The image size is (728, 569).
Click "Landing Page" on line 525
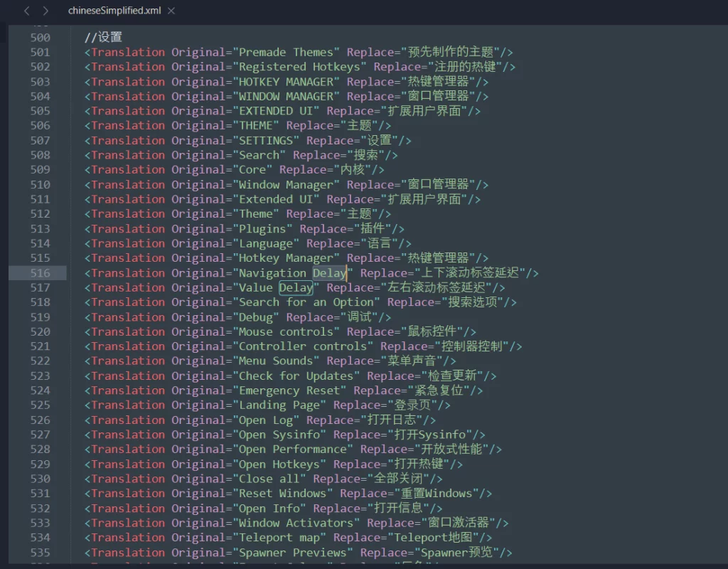pyautogui.click(x=279, y=405)
